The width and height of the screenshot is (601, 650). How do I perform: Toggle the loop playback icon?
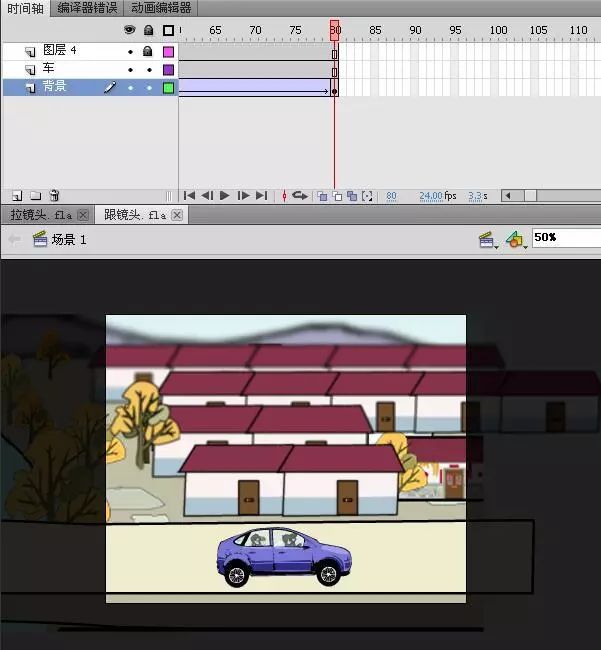300,195
